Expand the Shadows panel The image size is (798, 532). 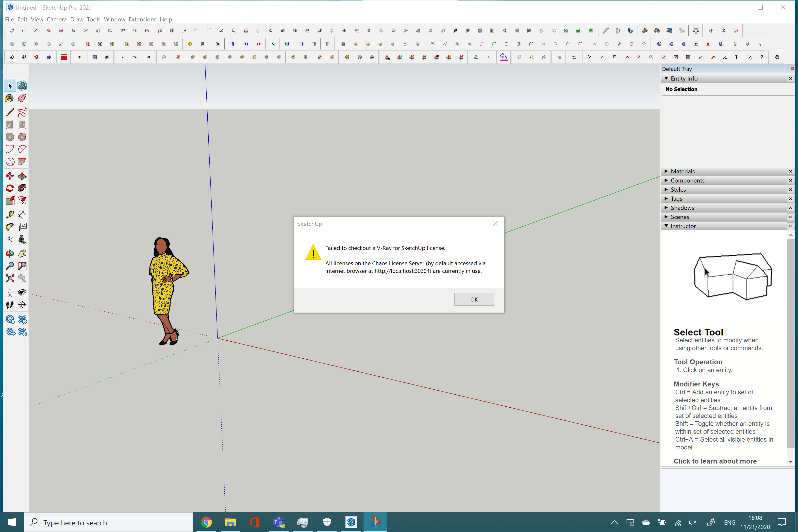[x=666, y=208]
